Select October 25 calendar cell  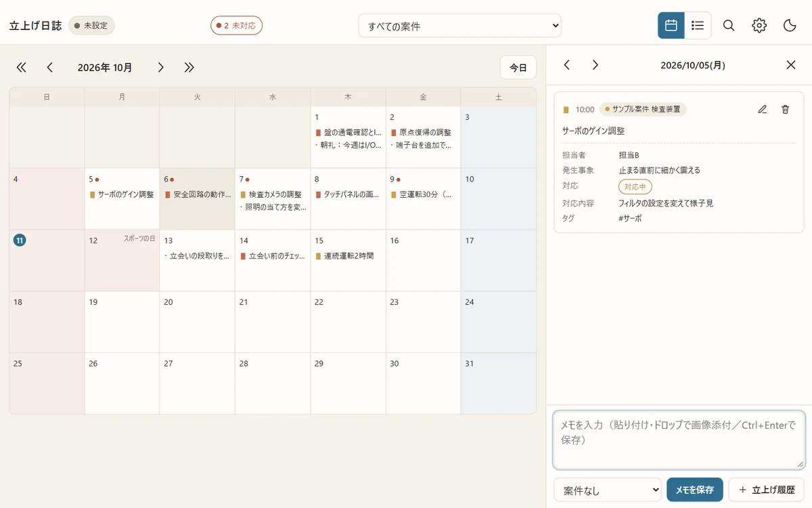pyautogui.click(x=47, y=383)
